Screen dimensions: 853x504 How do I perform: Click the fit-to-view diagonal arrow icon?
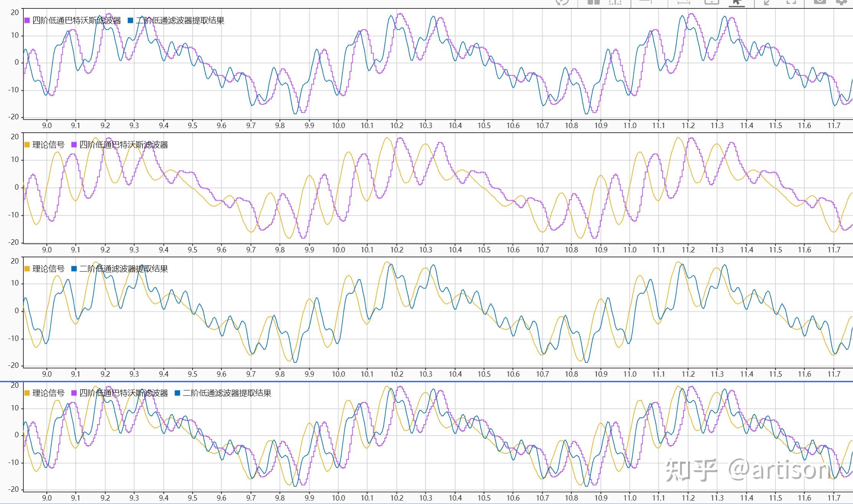click(767, 2)
